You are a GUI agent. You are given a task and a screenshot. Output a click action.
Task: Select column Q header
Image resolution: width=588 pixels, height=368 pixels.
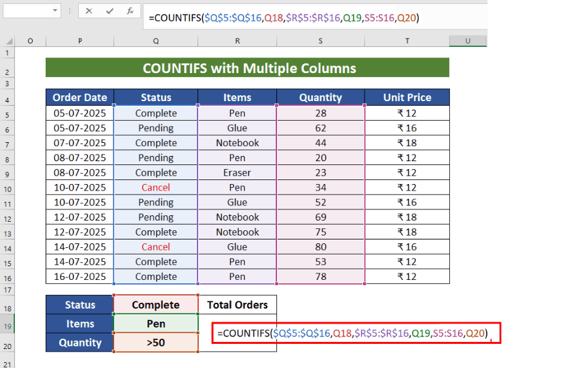156,41
